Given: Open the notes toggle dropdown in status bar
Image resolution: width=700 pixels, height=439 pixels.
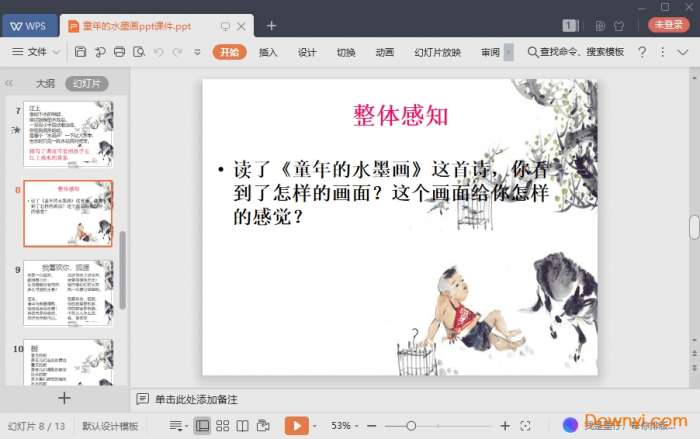Looking at the screenshot, I should [178, 426].
